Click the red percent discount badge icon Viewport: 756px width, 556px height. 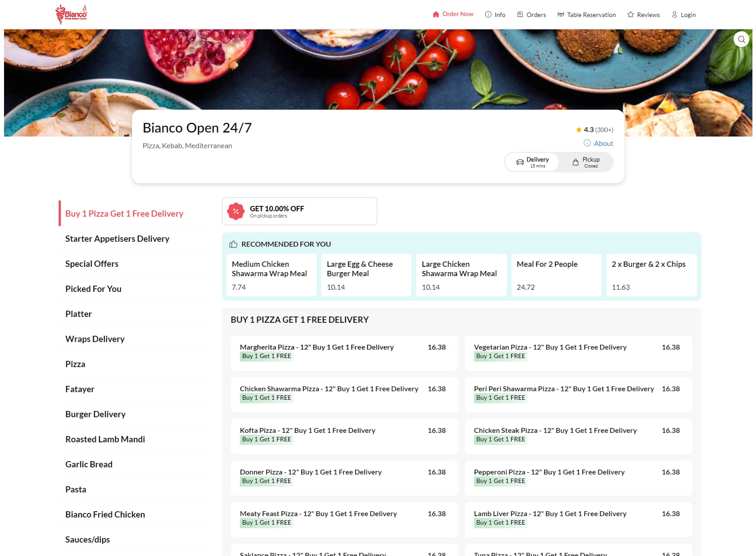pos(236,211)
